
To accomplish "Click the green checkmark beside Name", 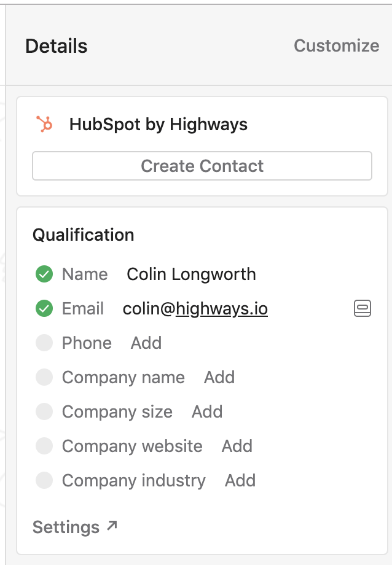I will coord(44,275).
